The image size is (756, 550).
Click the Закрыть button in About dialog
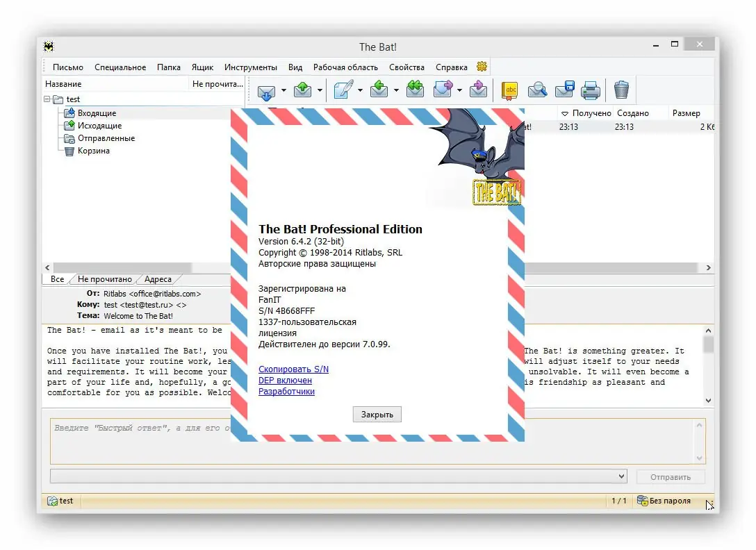coord(377,415)
